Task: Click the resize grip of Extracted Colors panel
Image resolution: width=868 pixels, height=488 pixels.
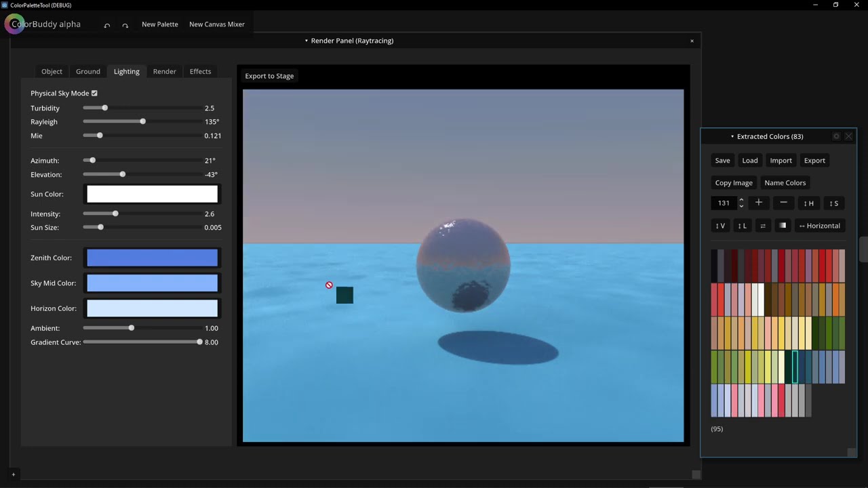Action: coord(852,452)
